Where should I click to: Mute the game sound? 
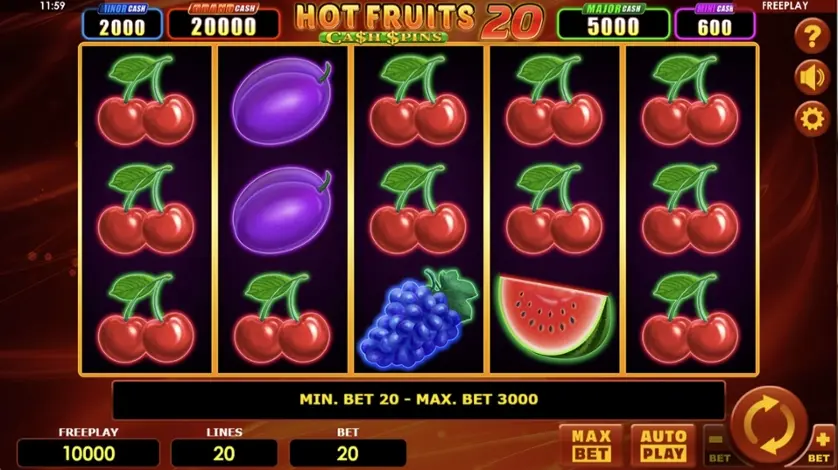pos(812,78)
